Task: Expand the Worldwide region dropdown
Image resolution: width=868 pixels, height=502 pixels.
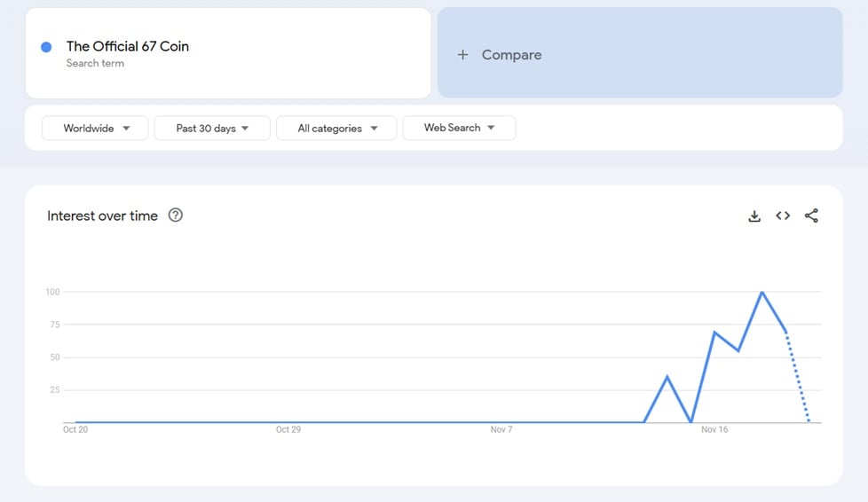Action: (95, 128)
